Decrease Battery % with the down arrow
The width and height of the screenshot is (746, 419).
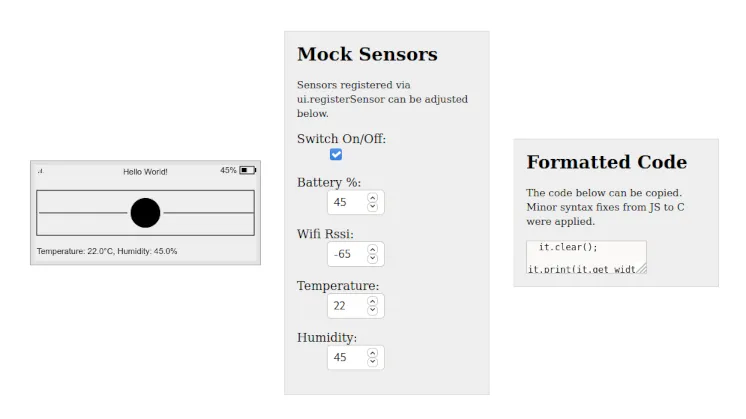coord(373,206)
